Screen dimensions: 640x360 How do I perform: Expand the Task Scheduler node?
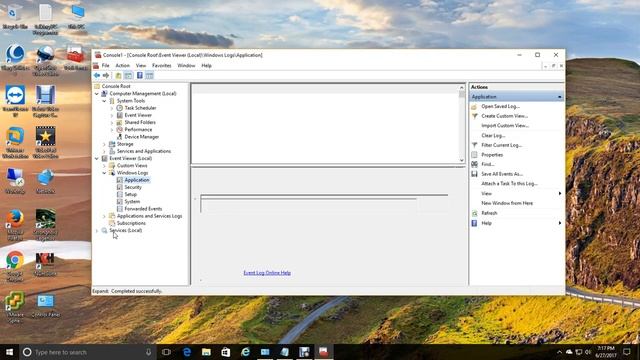[x=112, y=108]
